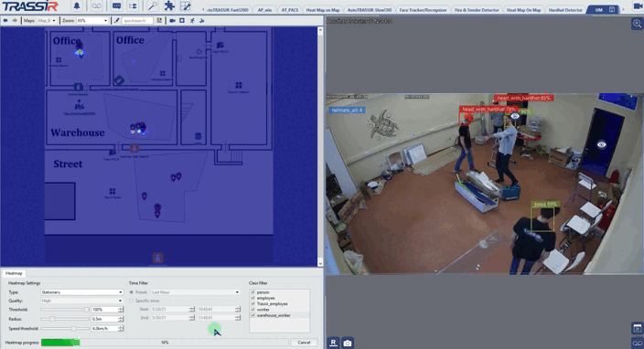Open the Preset Last Hour dropdown
644x349 pixels.
tap(195, 292)
